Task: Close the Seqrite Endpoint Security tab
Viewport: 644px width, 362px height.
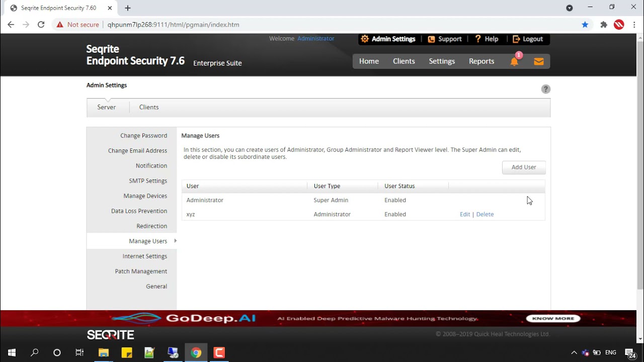Action: click(x=110, y=8)
